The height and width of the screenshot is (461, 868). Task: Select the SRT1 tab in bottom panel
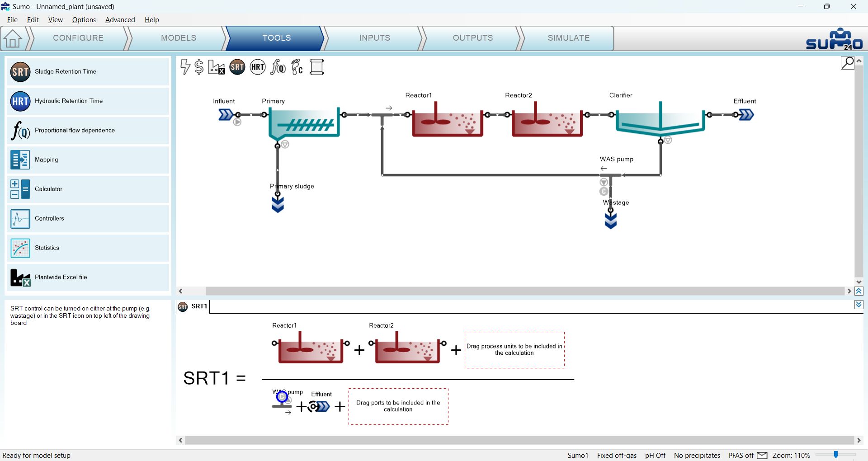point(193,306)
